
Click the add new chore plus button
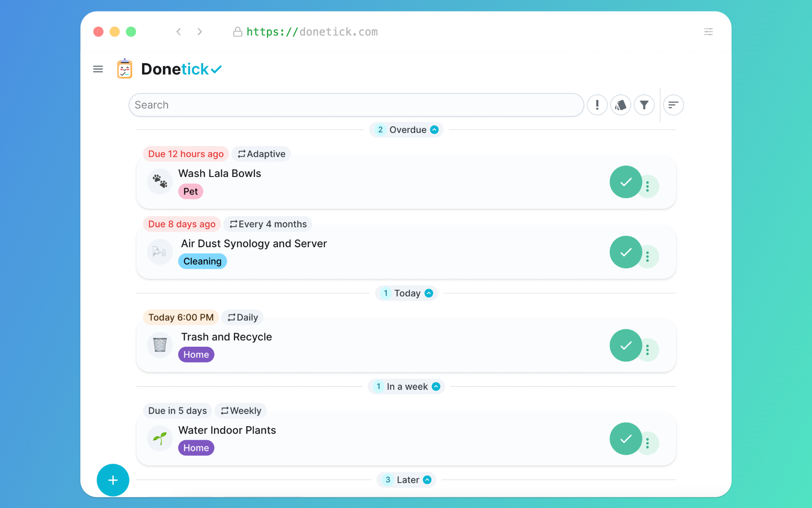(112, 480)
